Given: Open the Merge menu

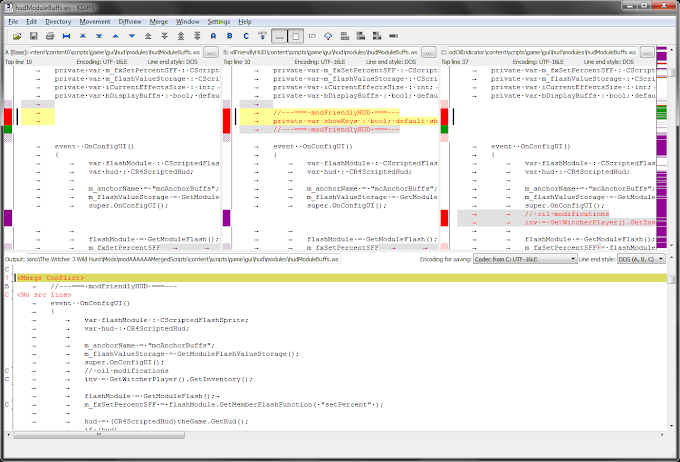Looking at the screenshot, I should click(159, 22).
